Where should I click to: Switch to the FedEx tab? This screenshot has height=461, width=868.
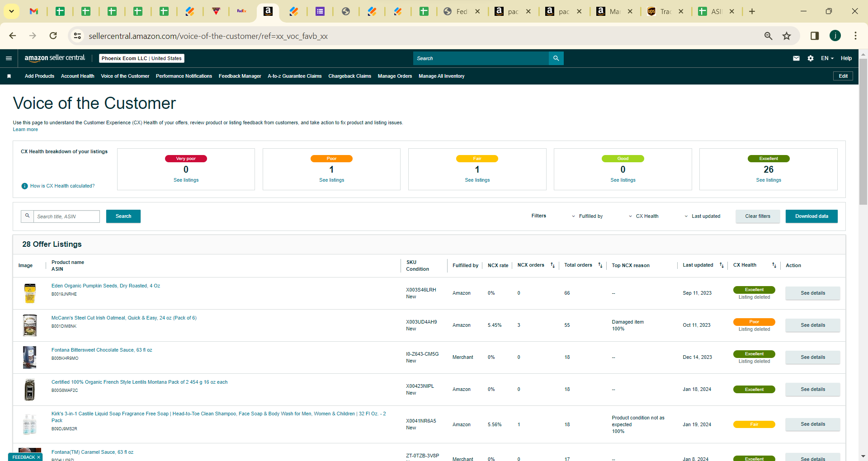coord(242,11)
